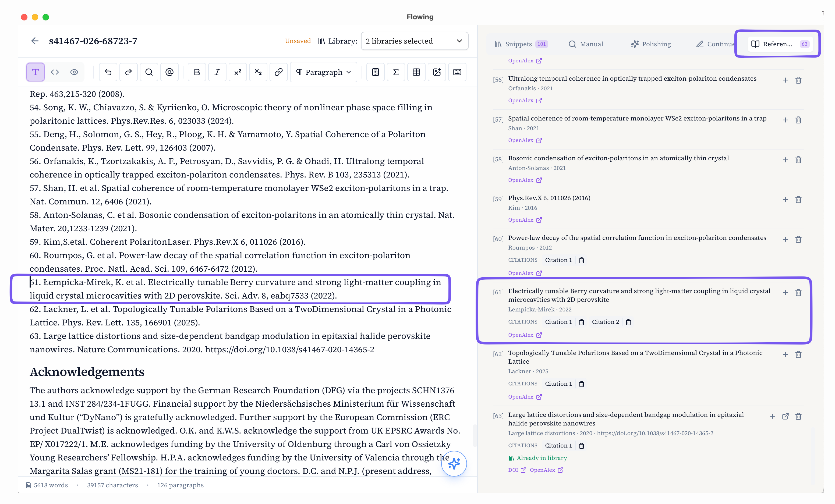
Task: Click the back arrow next to document title
Action: [35, 41]
